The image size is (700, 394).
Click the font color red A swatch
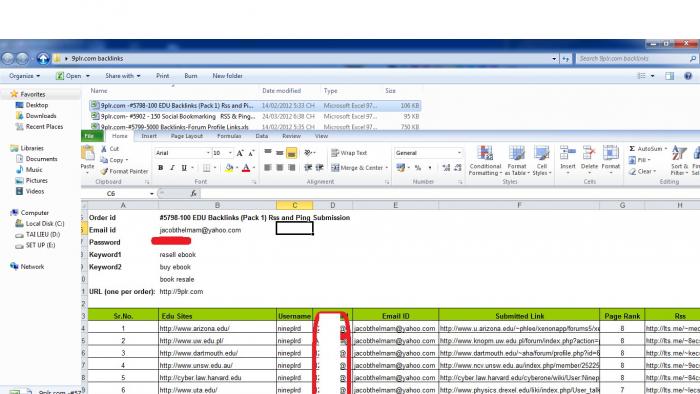tap(246, 168)
